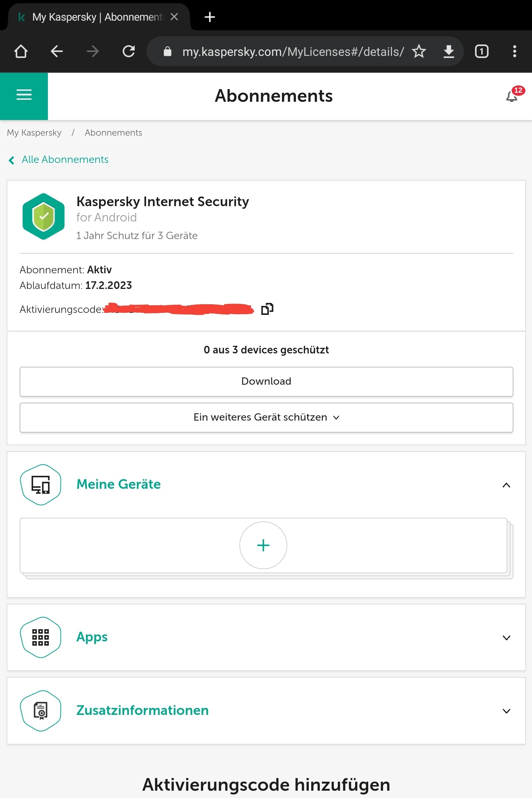The image size is (532, 798).
Task: Go to My Kaspersky breadcrumb
Action: [x=34, y=133]
